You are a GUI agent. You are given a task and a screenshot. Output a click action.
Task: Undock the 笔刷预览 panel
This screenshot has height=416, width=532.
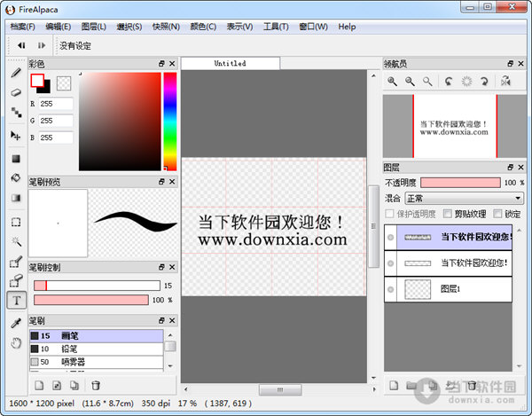pos(161,182)
